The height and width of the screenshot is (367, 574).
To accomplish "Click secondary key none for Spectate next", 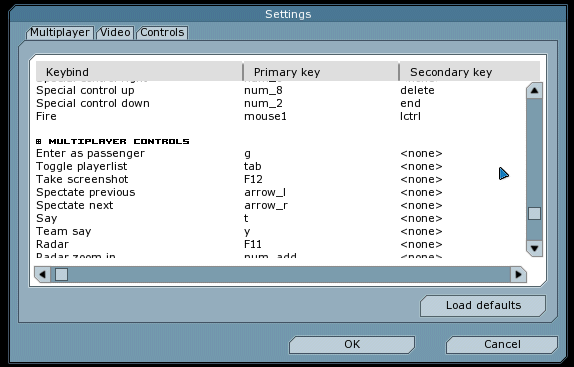I will click(421, 205).
